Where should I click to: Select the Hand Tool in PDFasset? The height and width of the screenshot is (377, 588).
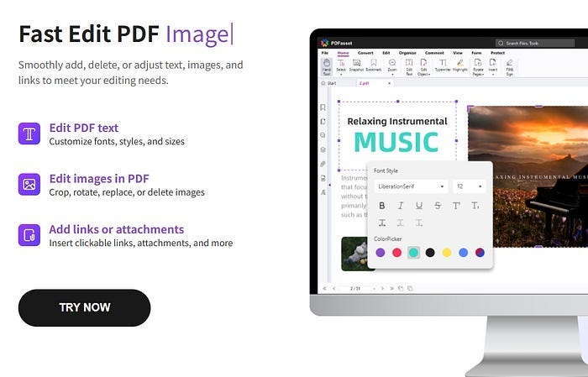[x=327, y=66]
